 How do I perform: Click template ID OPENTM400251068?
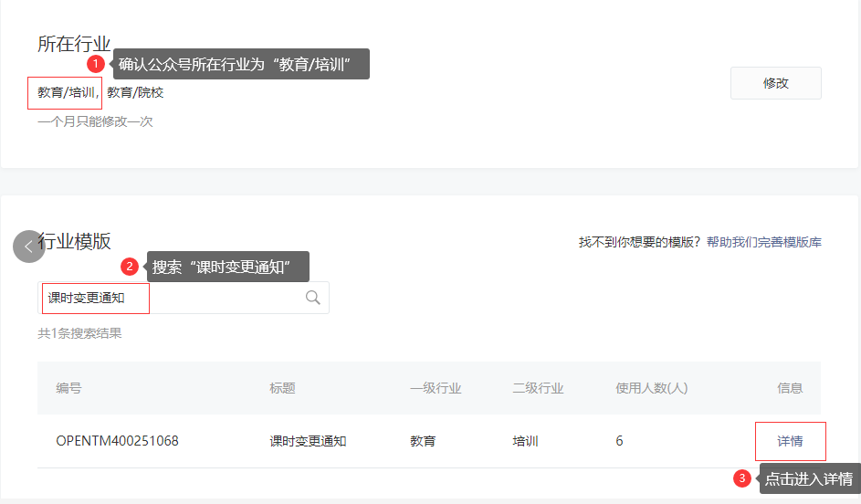click(117, 441)
